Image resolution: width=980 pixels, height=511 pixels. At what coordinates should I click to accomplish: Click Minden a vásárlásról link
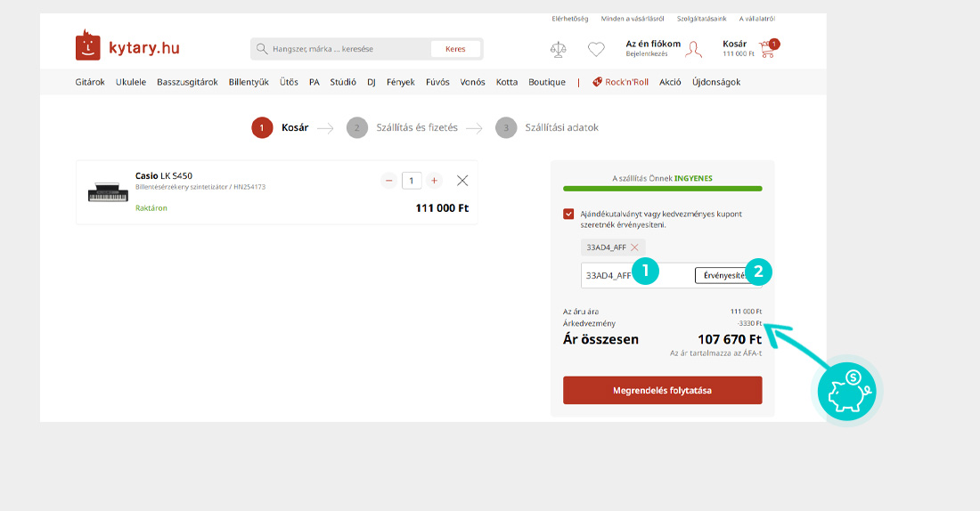pos(633,19)
